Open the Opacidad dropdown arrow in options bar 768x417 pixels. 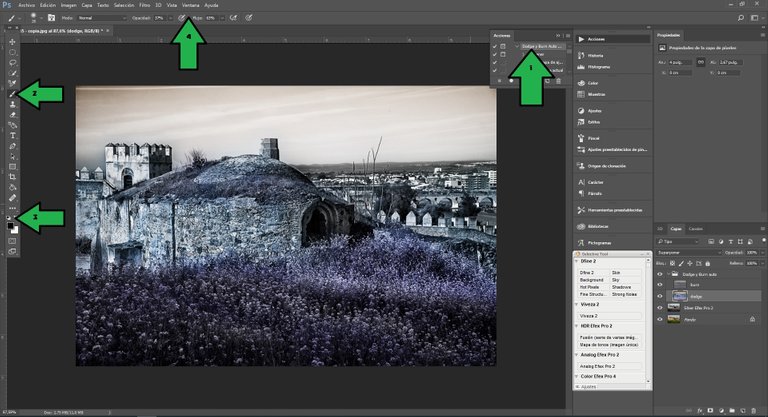(x=170, y=18)
